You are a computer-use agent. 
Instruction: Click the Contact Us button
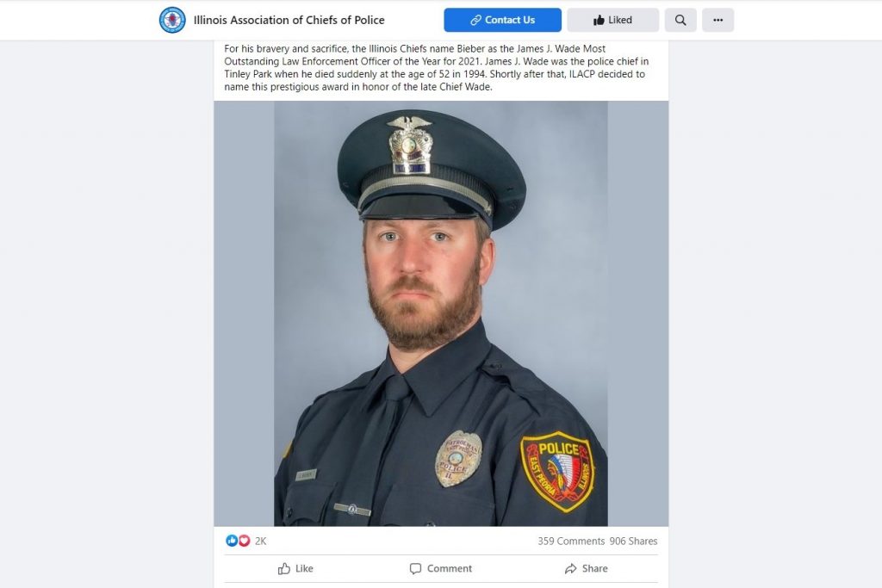point(502,21)
